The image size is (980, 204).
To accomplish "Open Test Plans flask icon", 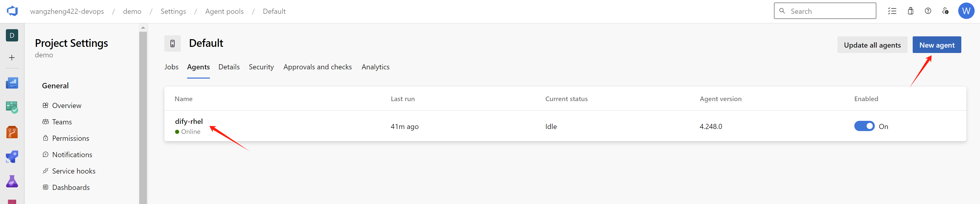I will click(12, 181).
